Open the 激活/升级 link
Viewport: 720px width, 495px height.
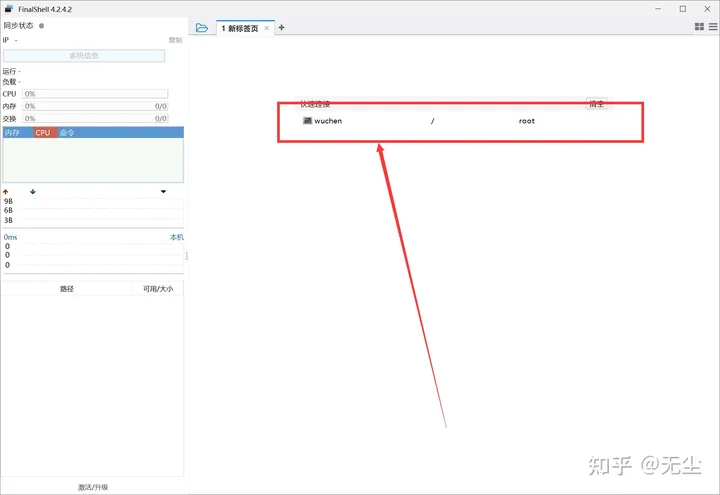tap(93, 487)
